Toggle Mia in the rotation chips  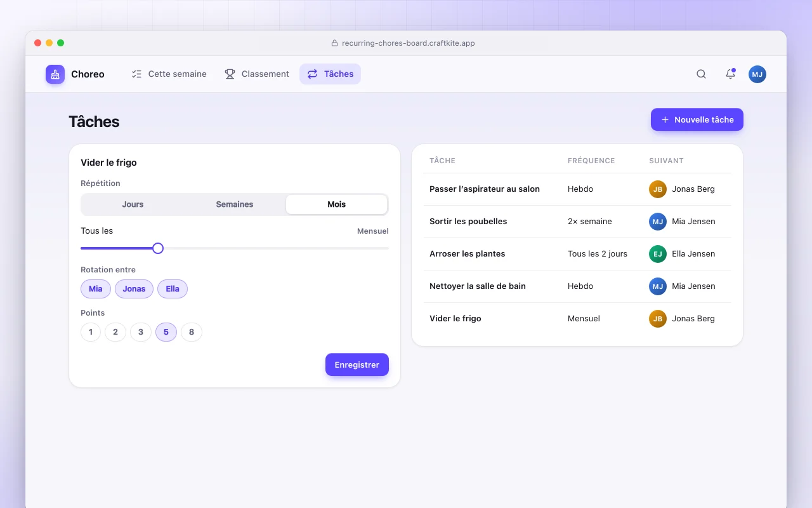(x=96, y=289)
